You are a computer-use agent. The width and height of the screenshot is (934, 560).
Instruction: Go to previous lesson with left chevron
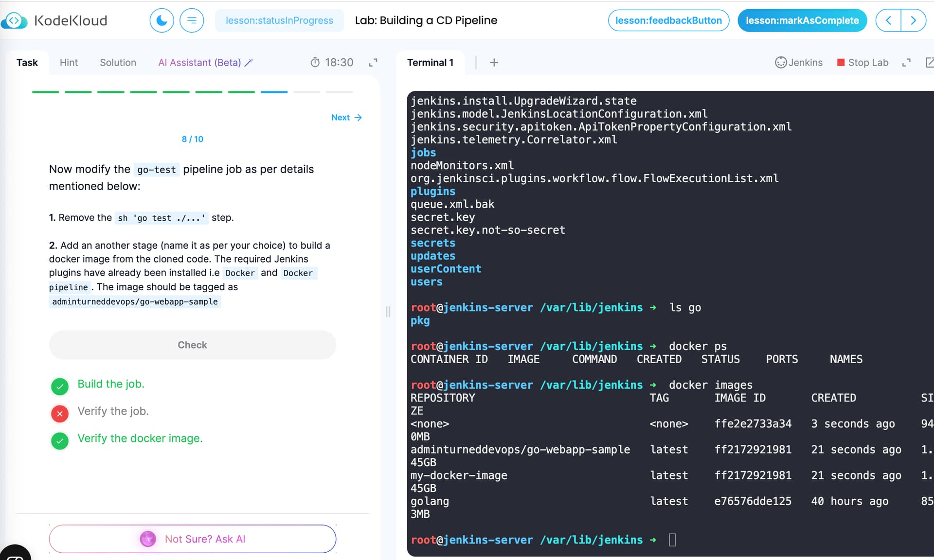coord(888,20)
